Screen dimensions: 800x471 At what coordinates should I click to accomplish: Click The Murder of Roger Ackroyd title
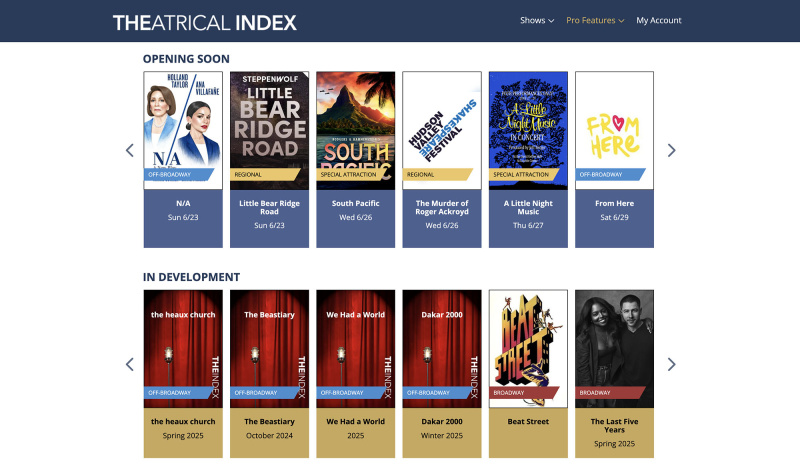442,207
